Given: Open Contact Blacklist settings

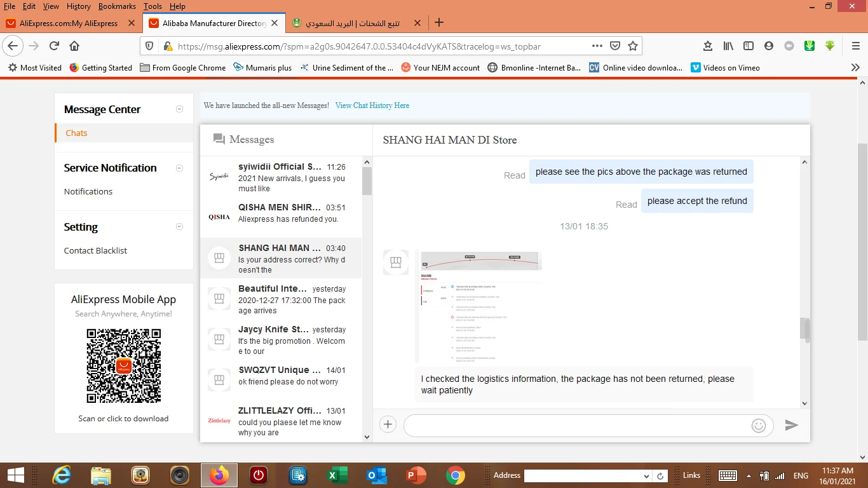Looking at the screenshot, I should pos(95,250).
